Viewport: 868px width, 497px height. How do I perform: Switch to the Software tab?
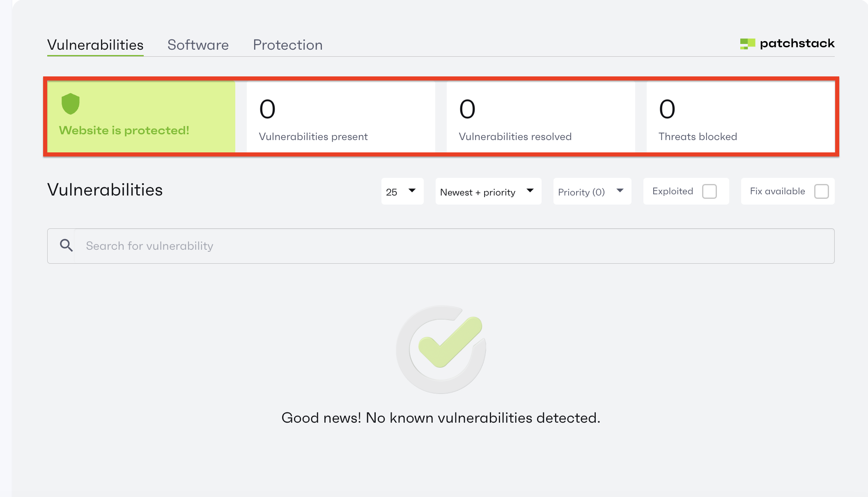(198, 45)
